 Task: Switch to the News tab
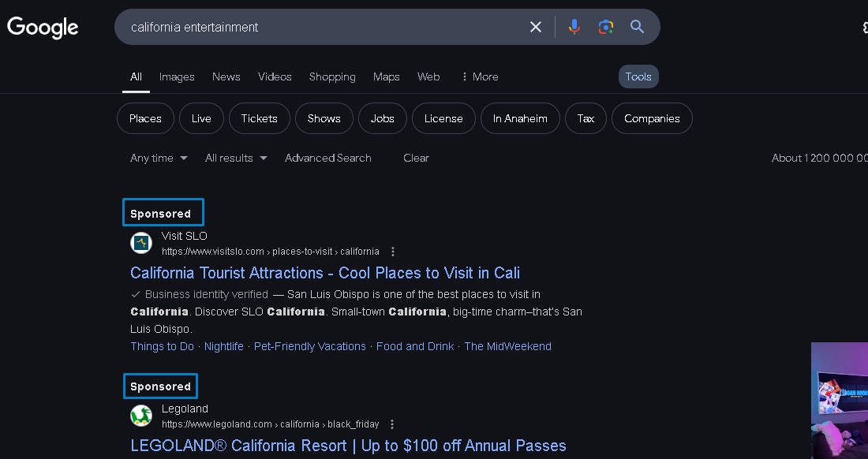pos(226,76)
